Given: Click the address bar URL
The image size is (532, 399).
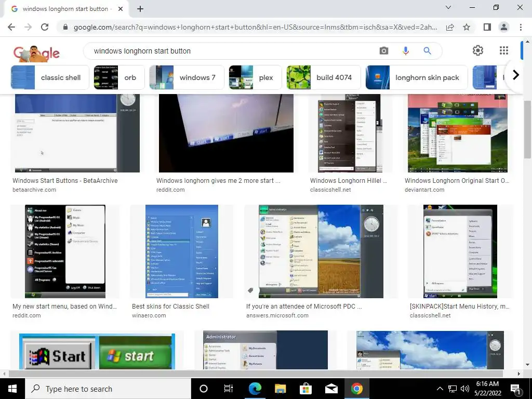Looking at the screenshot, I should click(255, 27).
